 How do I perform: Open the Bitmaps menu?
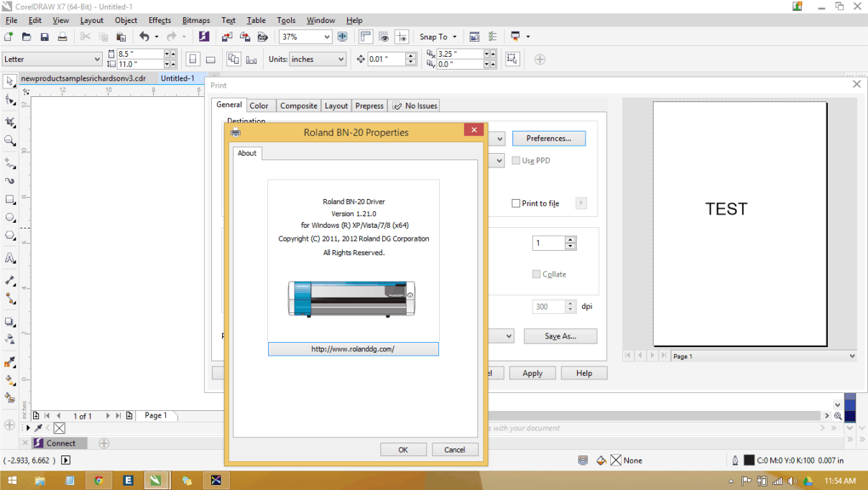(x=195, y=20)
